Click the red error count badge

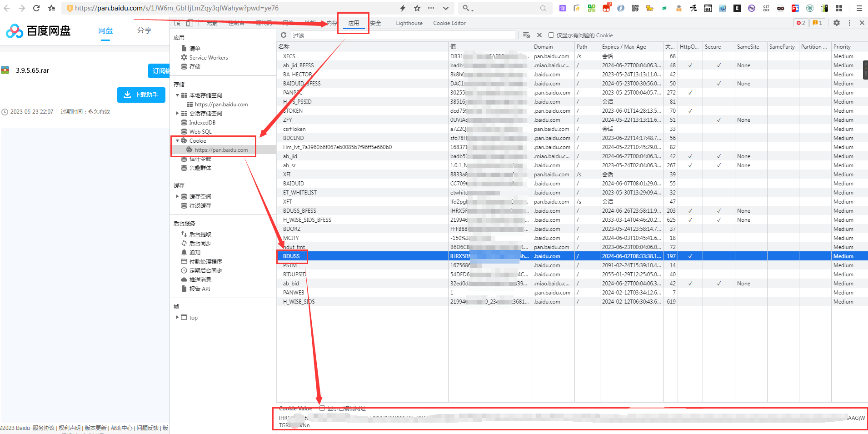[x=801, y=23]
